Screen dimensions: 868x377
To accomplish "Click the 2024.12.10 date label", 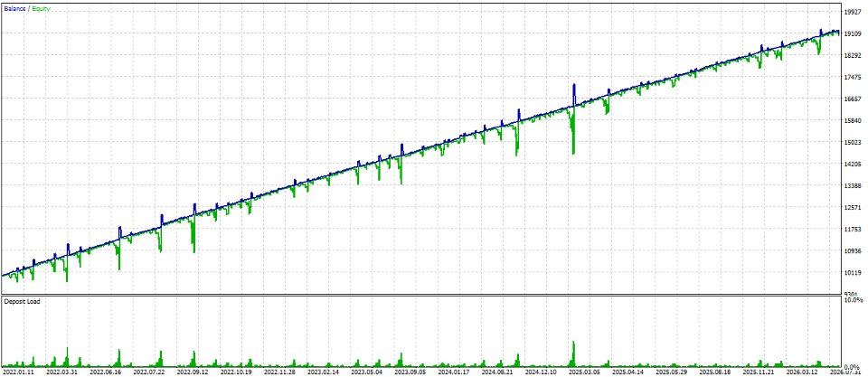I will (541, 372).
